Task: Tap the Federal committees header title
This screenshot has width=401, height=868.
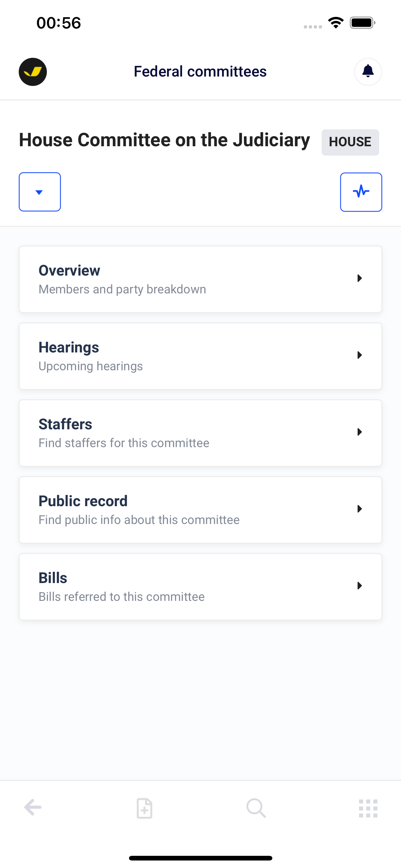Action: (x=200, y=72)
